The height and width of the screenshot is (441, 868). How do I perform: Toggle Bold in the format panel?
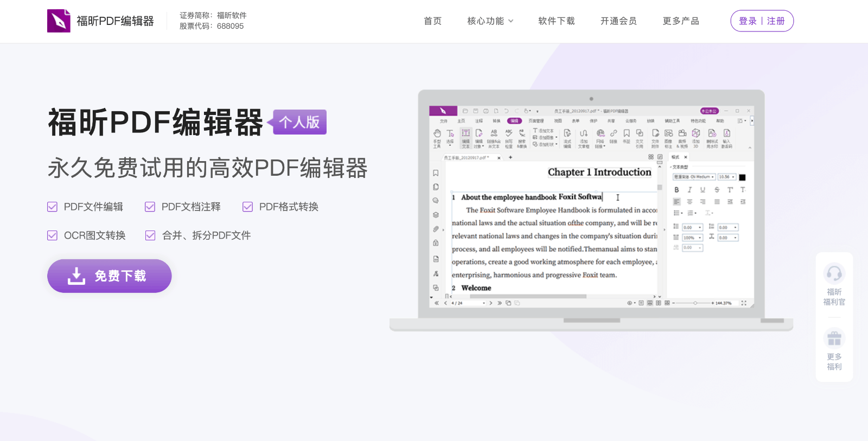[676, 190]
